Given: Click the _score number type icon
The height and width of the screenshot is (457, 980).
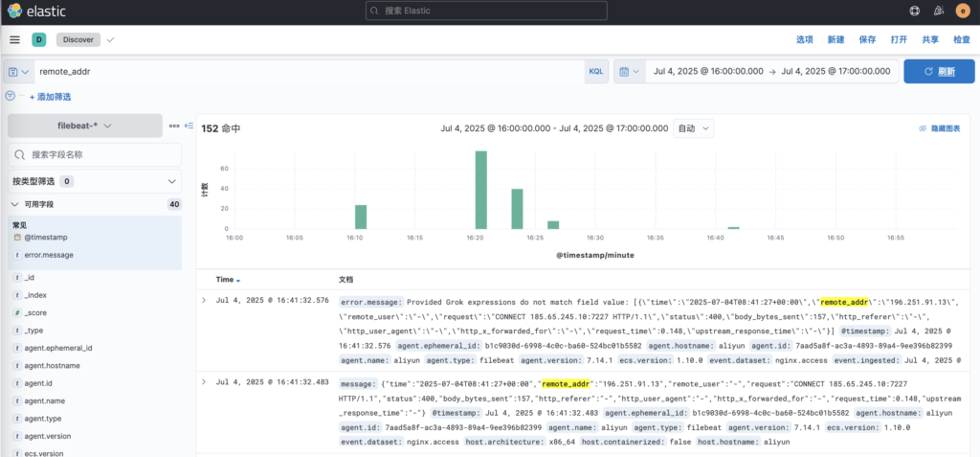Looking at the screenshot, I should click(x=17, y=312).
